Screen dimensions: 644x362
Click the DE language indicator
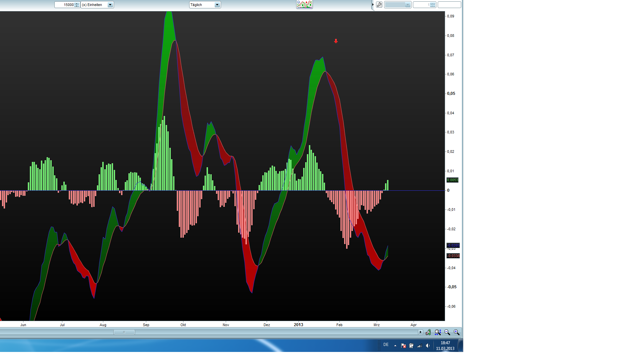tap(386, 345)
